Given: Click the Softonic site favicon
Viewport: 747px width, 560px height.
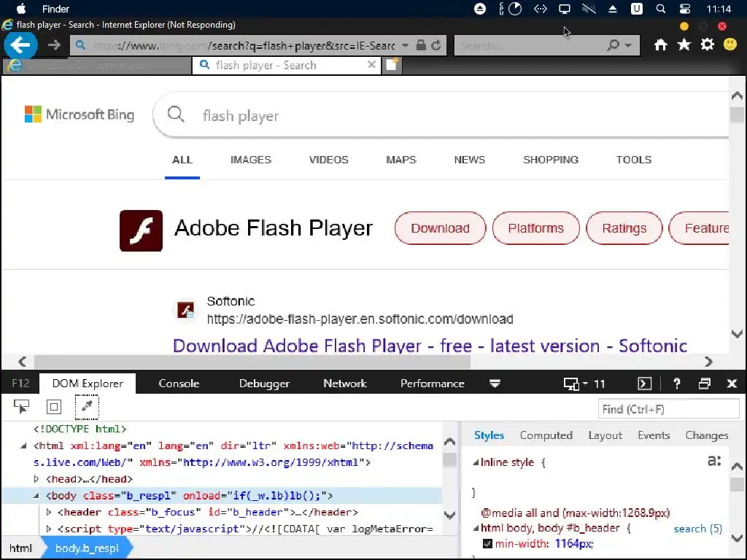Looking at the screenshot, I should coord(186,310).
